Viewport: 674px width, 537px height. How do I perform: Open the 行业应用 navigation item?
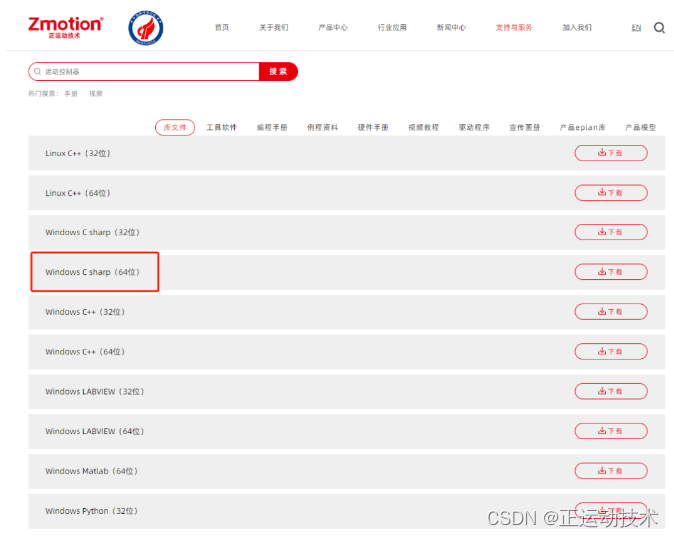pos(392,28)
